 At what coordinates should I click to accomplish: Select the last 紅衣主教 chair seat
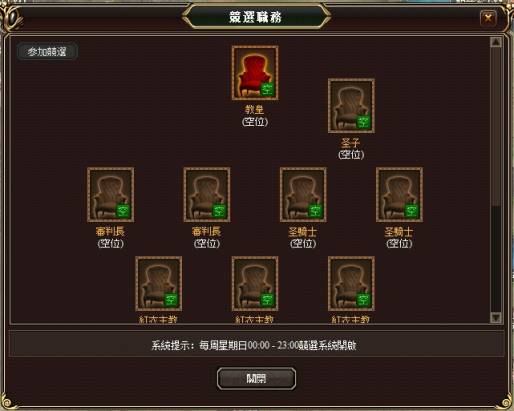(x=351, y=284)
